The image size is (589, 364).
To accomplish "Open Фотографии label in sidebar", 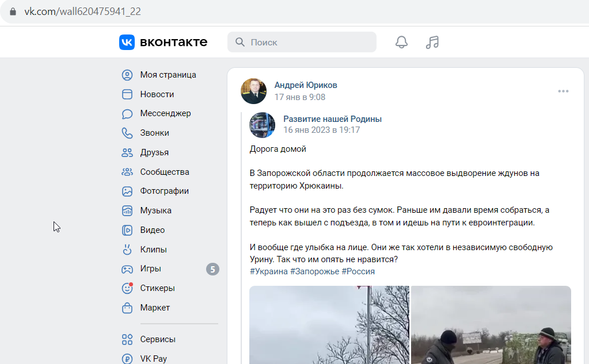I will coord(164,191).
